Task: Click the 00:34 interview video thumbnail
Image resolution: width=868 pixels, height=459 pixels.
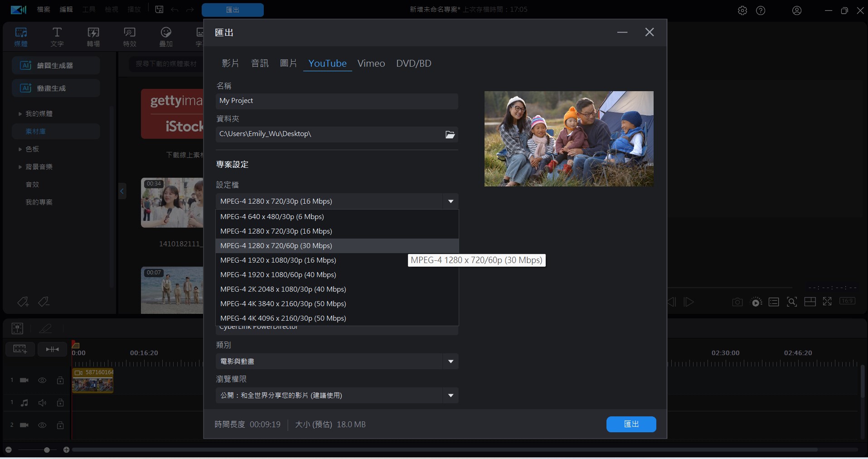Action: click(x=172, y=203)
